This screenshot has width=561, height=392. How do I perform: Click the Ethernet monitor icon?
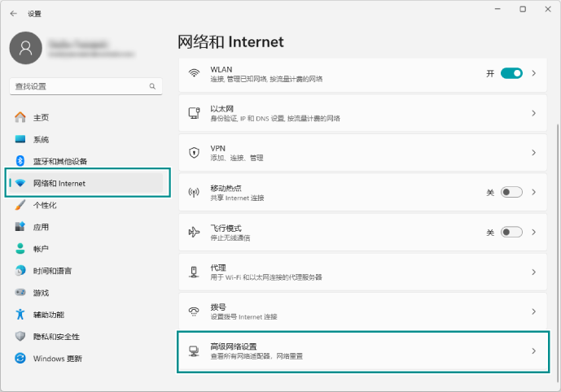[x=194, y=113]
